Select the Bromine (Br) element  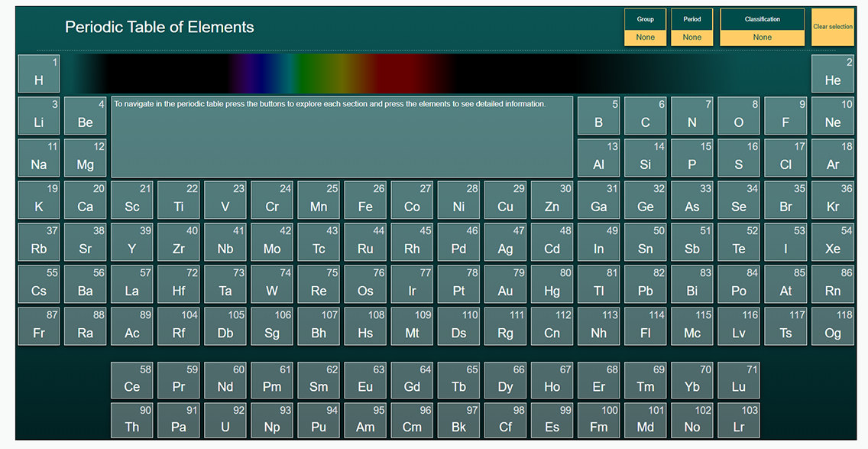coord(785,200)
